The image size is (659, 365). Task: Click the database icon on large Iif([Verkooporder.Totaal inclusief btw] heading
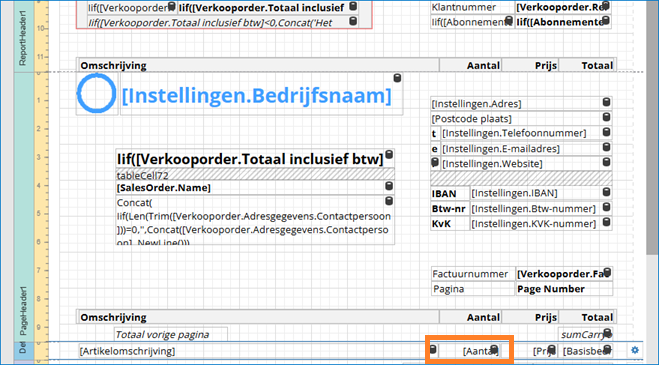coord(389,155)
